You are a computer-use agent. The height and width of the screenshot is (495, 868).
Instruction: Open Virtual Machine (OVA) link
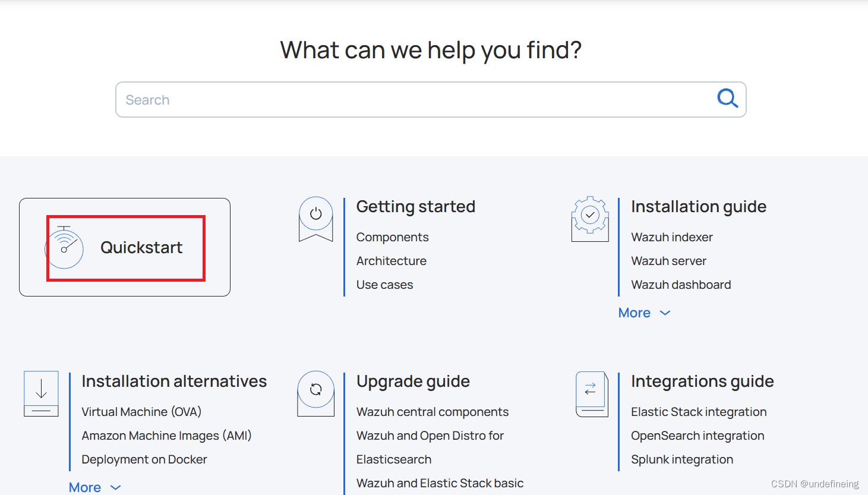coord(141,412)
